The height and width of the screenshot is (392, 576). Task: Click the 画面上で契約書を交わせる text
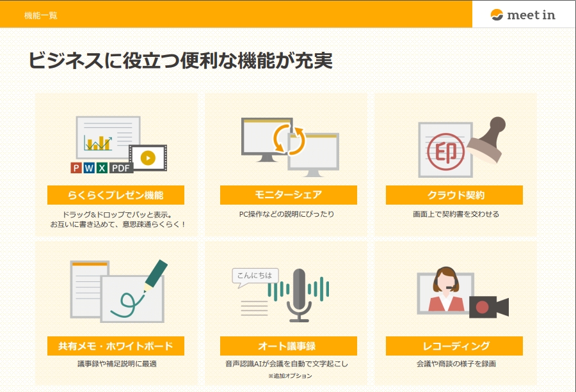[x=456, y=214]
